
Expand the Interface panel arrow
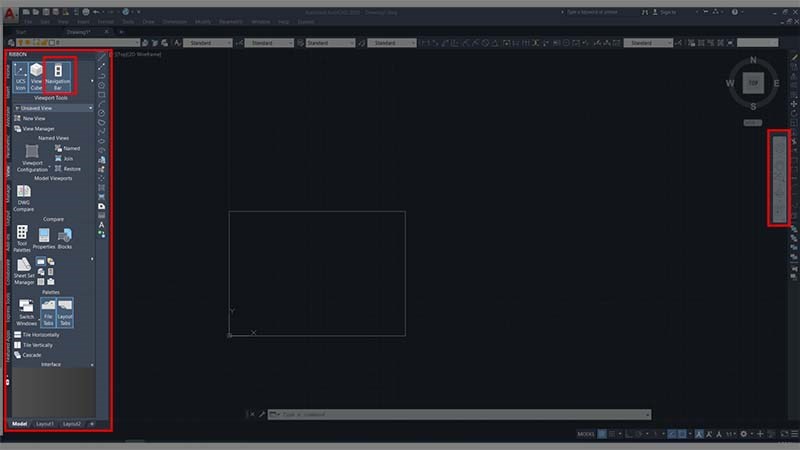(92, 365)
